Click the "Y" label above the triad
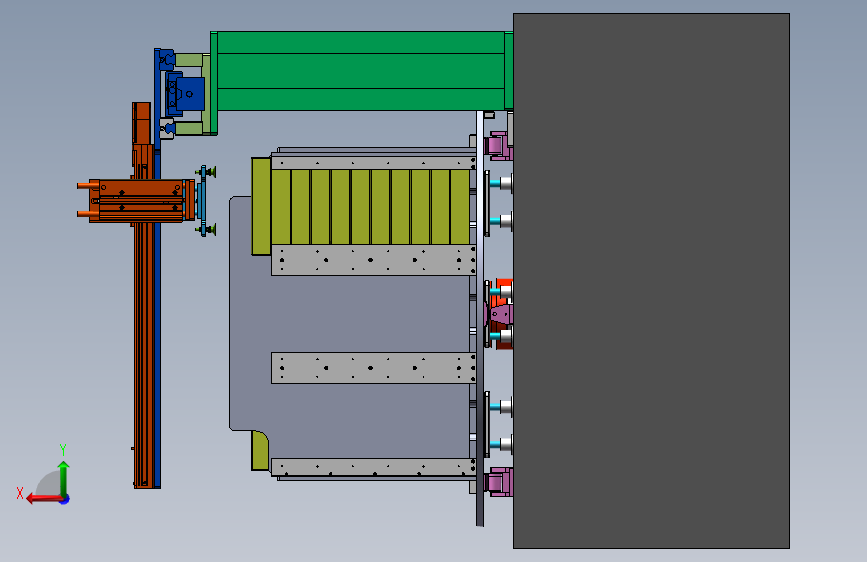867x562 pixels. pyautogui.click(x=63, y=450)
